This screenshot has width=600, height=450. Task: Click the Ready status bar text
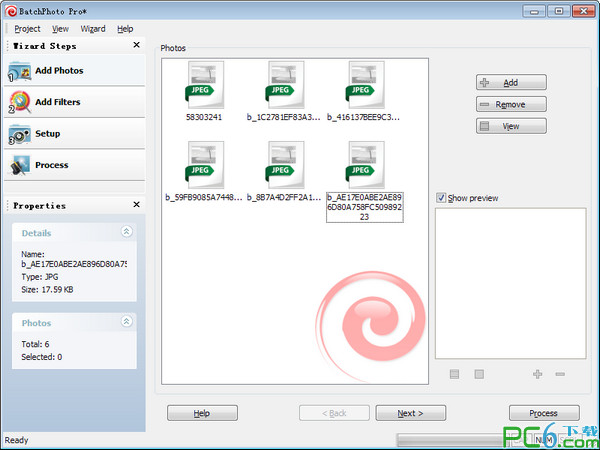tap(16, 440)
